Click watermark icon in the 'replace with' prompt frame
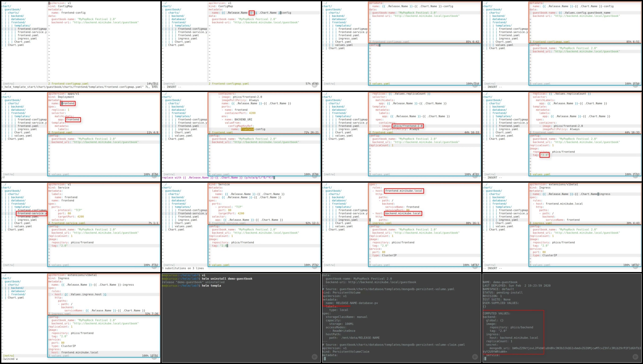Viewport: 643px width, 364px height. pos(314,176)
